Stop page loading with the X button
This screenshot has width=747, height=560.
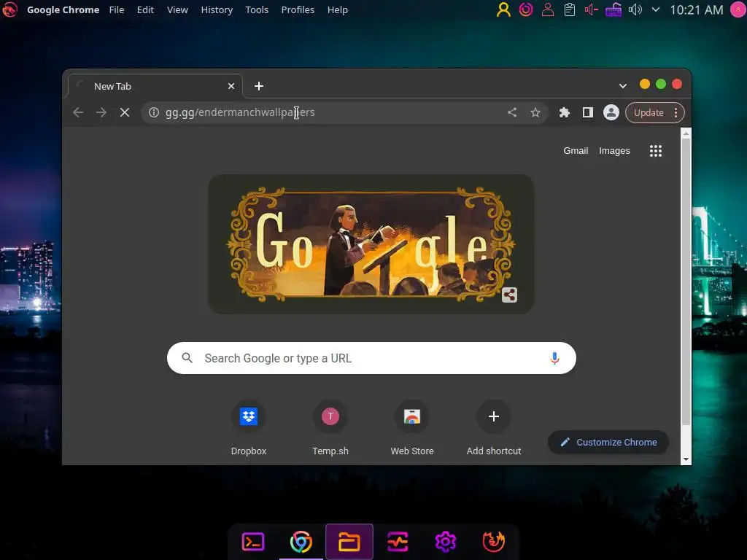pos(124,112)
